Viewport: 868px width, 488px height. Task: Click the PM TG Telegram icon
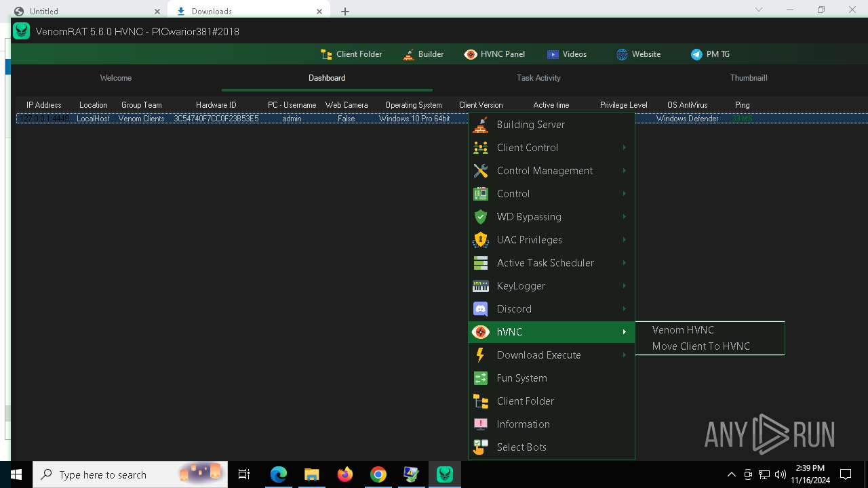point(696,54)
